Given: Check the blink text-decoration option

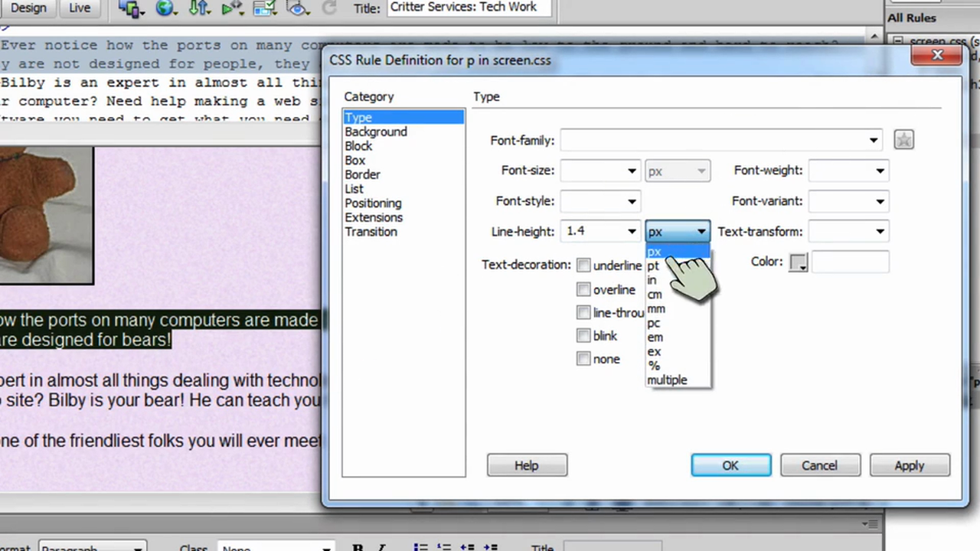Looking at the screenshot, I should click(583, 335).
